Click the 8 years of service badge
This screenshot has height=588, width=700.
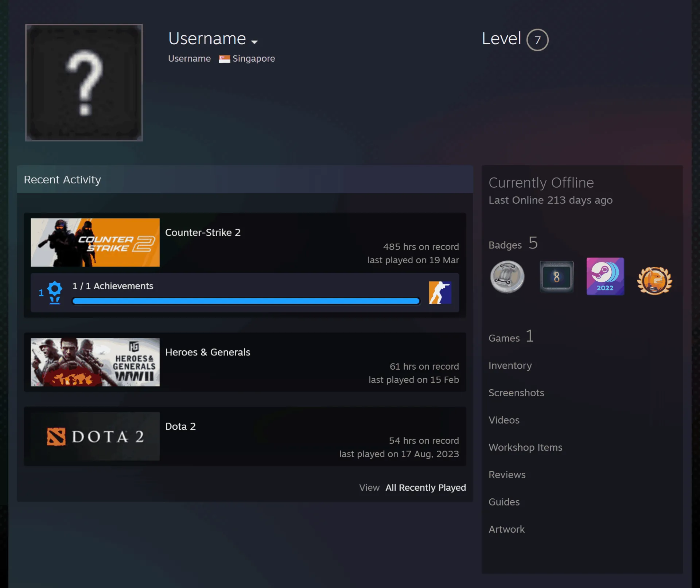[556, 277]
